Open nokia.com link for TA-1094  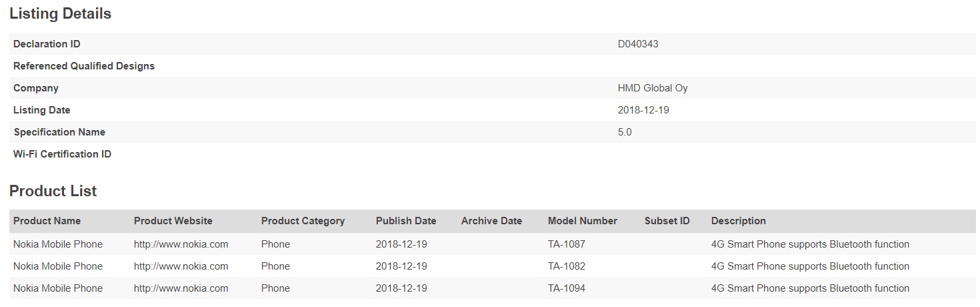181,288
